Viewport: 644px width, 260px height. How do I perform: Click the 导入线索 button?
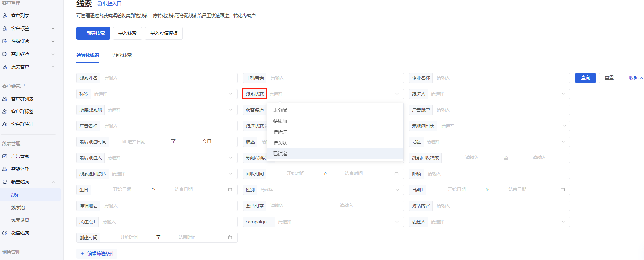[x=127, y=33]
